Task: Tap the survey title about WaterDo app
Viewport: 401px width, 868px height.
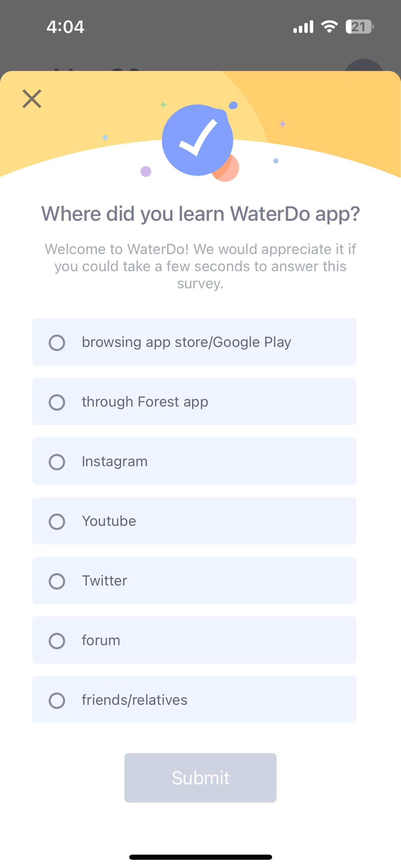Action: (200, 214)
